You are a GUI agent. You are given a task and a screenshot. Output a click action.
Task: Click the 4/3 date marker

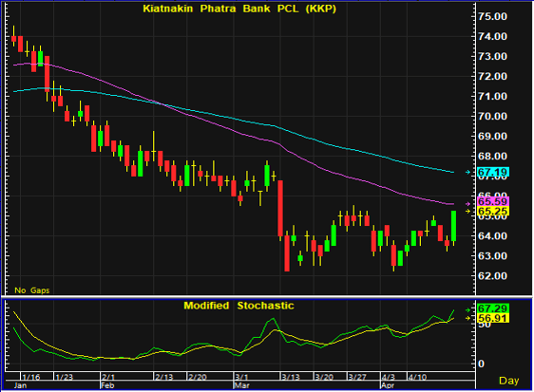pos(389,377)
